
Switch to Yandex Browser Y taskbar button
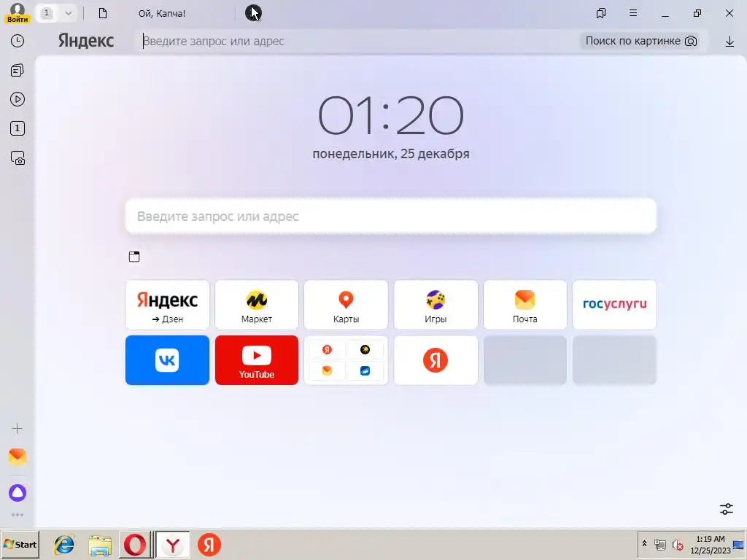172,545
